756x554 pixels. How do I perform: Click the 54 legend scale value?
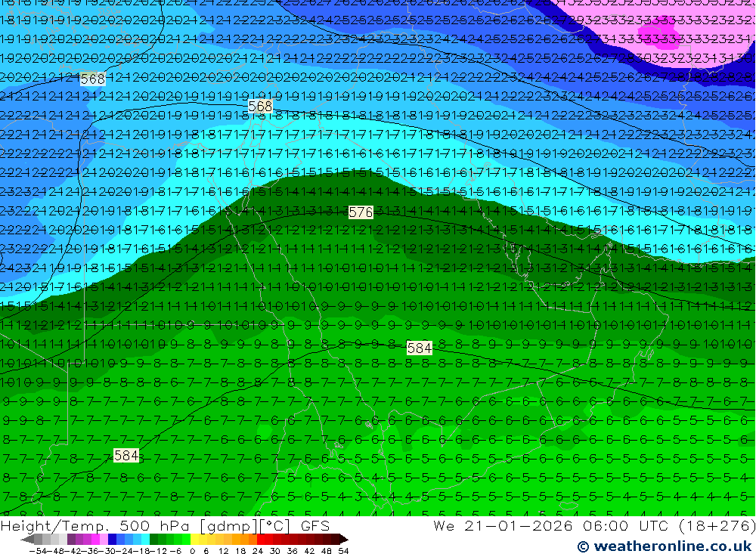pyautogui.click(x=343, y=551)
